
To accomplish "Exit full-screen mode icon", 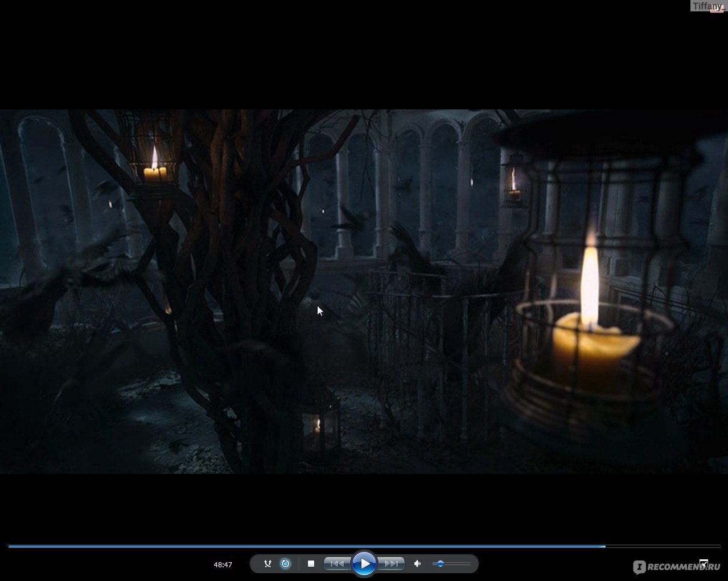I will [704, 563].
